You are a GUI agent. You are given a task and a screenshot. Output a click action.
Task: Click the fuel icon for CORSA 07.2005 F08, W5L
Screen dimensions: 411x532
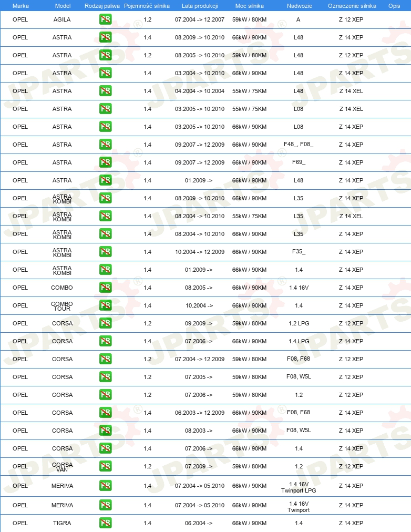coord(106,377)
